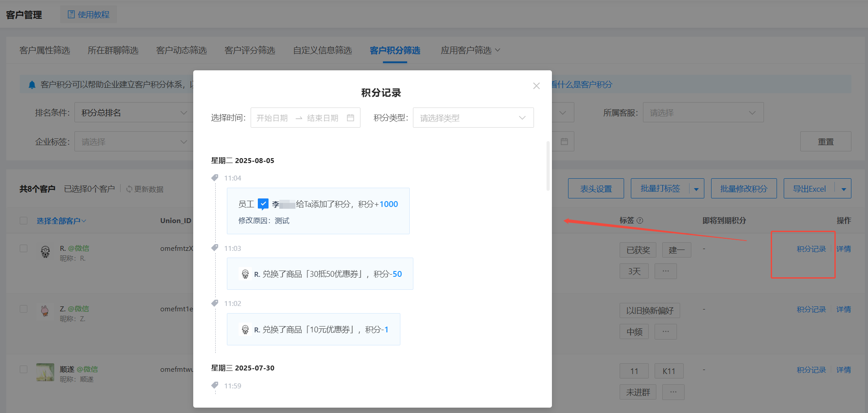Expand the 排名条件 积分总排名 dropdown
868x413 pixels.
(x=134, y=113)
